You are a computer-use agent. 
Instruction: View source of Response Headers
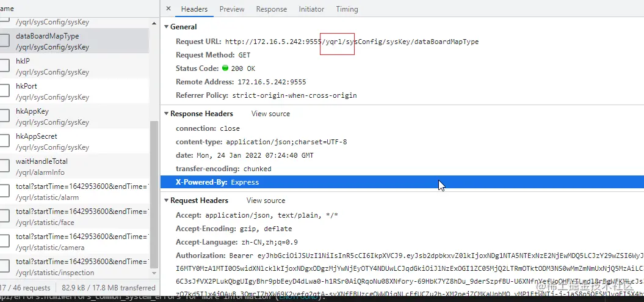[270, 114]
